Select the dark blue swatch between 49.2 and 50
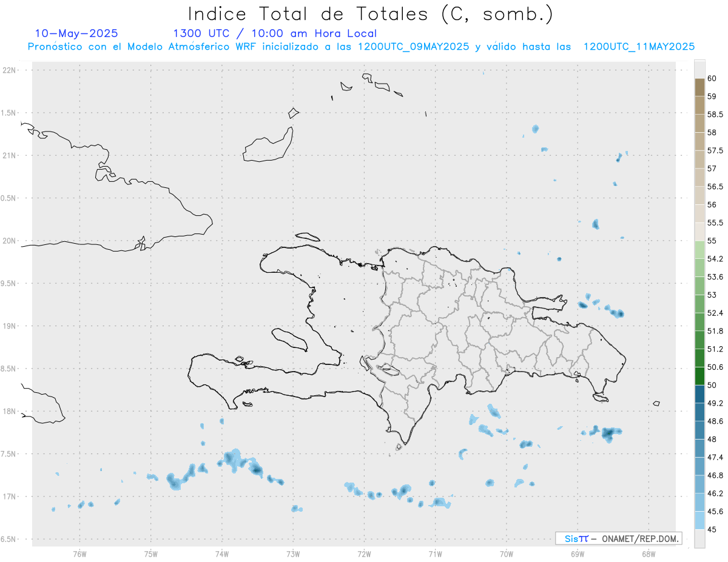728x562 pixels. 699,394
